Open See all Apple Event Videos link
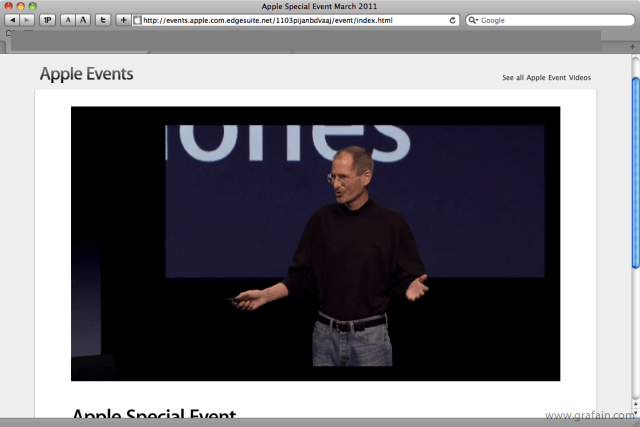Screen dimensions: 640x427 coord(546,78)
